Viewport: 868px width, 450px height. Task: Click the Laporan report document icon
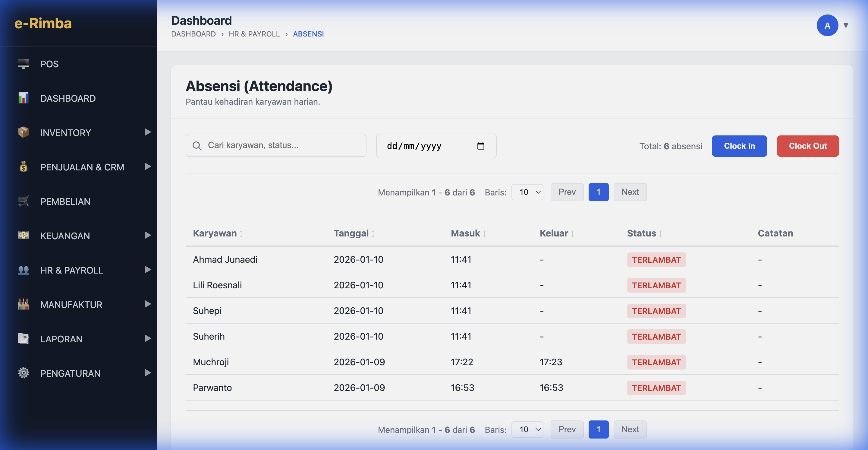tap(23, 339)
